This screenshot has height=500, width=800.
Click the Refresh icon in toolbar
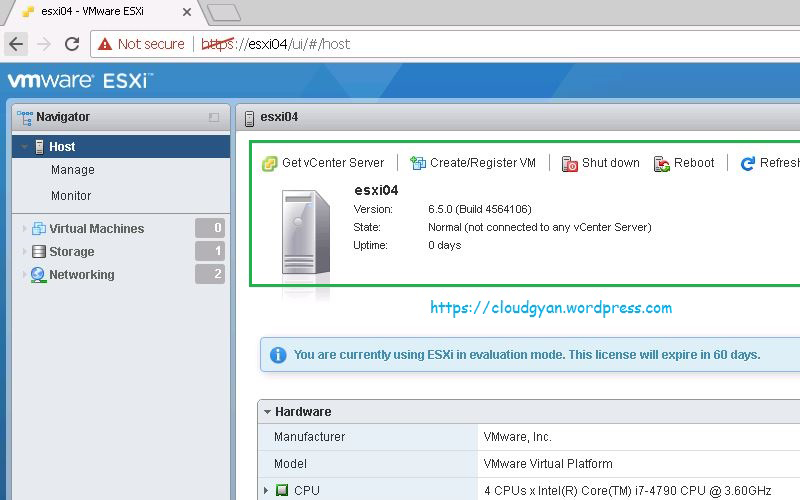pos(748,163)
